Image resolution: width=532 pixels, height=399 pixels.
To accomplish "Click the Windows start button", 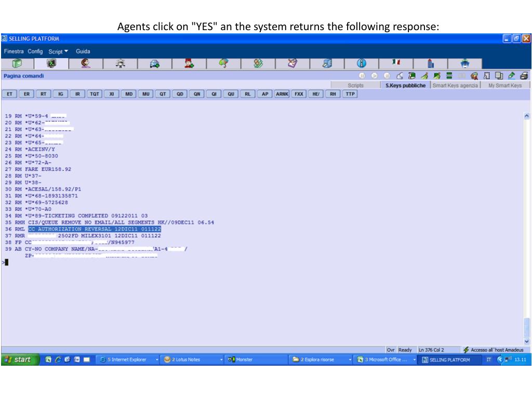I will pos(20,360).
